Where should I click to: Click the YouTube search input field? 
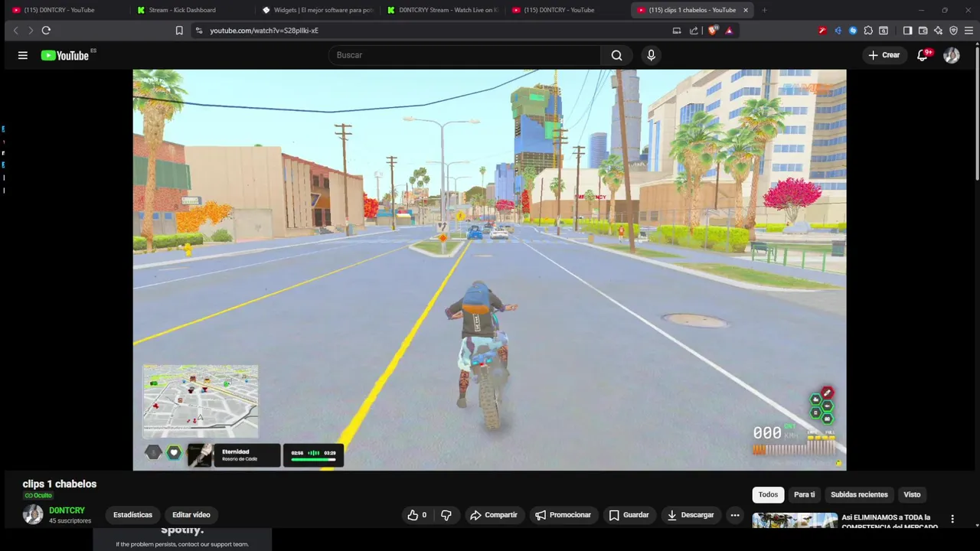coord(464,55)
